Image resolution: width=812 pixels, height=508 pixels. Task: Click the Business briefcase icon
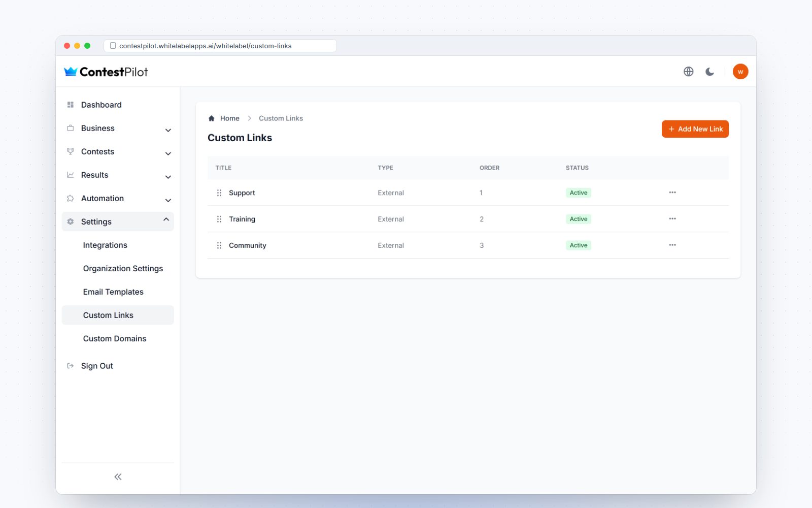tap(71, 128)
